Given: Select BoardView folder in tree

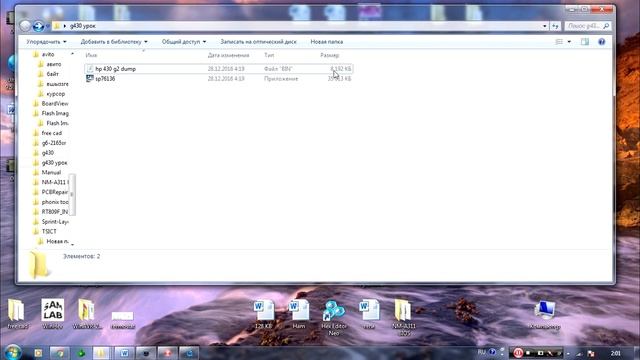Looking at the screenshot, I should pyautogui.click(x=55, y=104).
